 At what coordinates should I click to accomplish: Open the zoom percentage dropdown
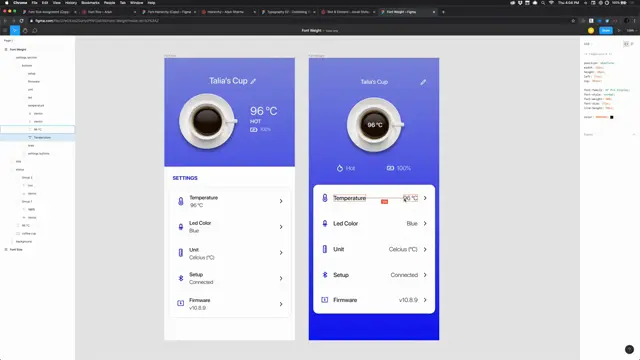631,31
